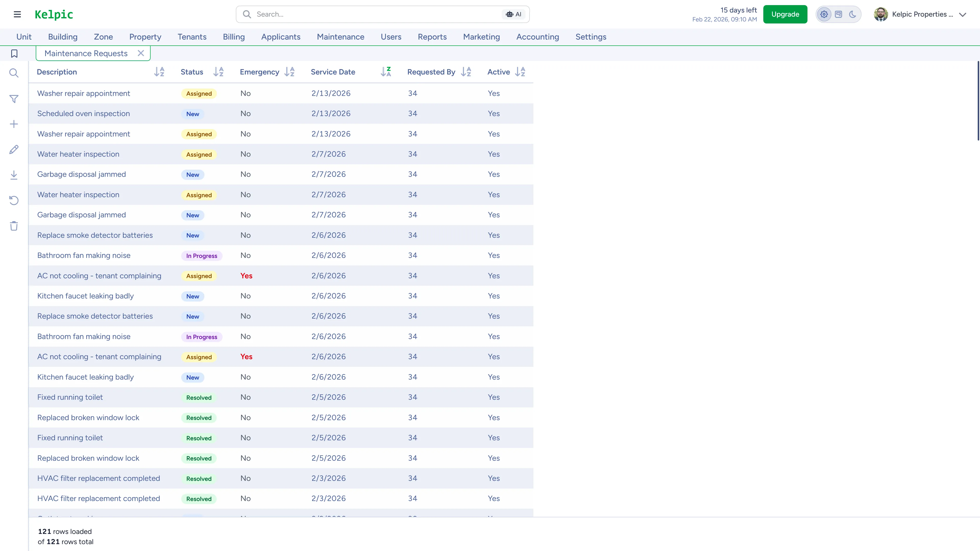Select the filter icon in the left sidebar
This screenshot has height=551, width=980.
tap(14, 99)
